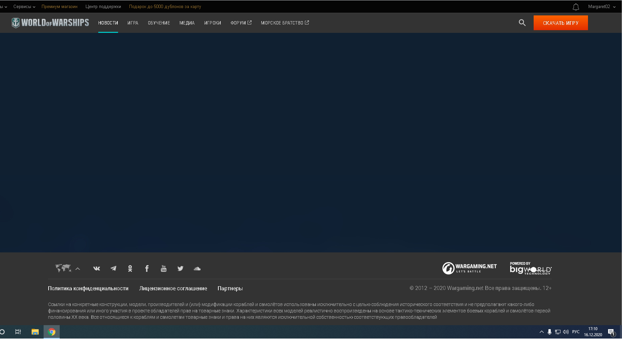Open Политика конфиденциальности link
This screenshot has width=644, height=362.
click(88, 288)
